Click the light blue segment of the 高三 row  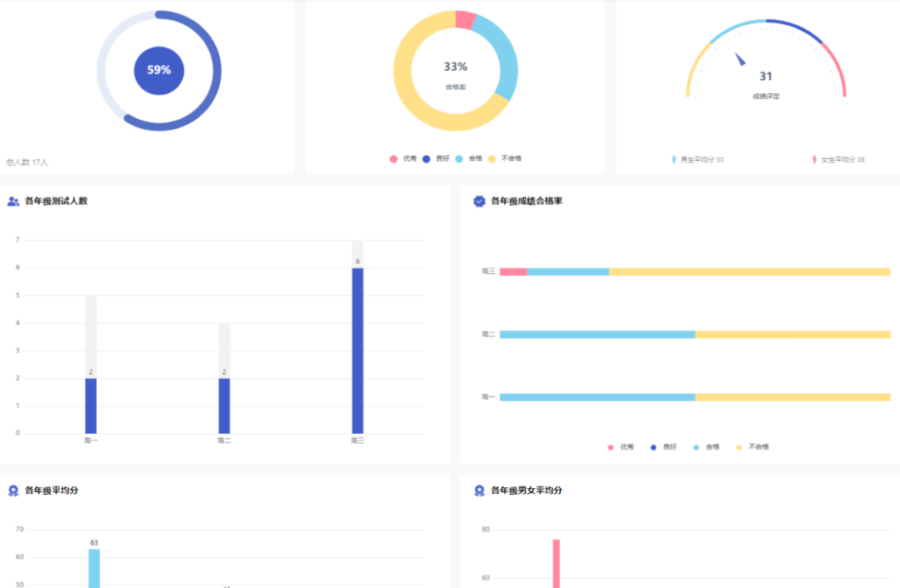click(567, 272)
